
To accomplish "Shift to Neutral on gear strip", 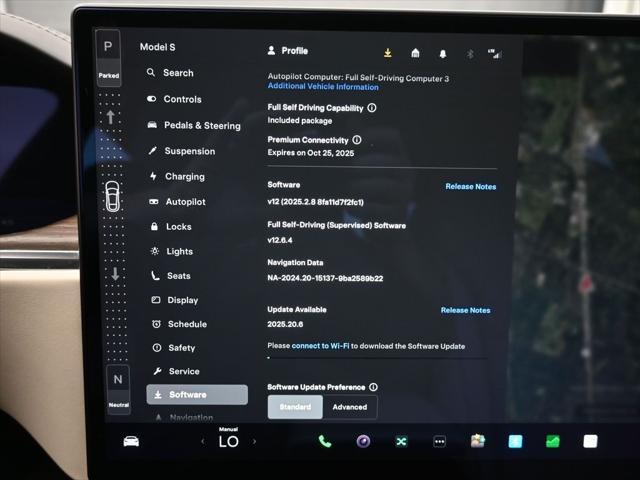I will tap(118, 389).
